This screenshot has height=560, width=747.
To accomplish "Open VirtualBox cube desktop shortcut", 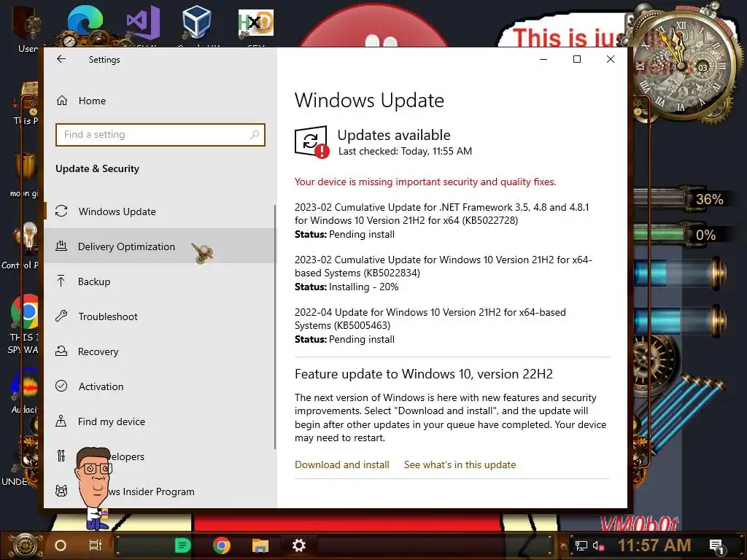I will coord(196,22).
